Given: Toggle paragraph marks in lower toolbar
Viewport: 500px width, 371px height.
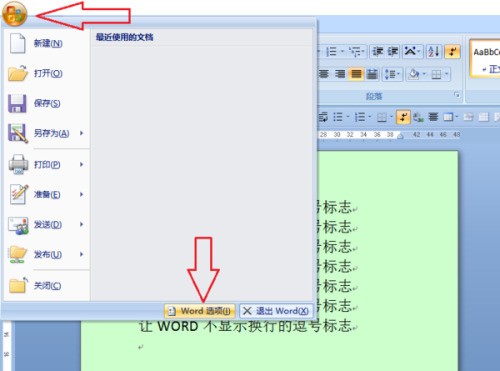Looking at the screenshot, I should click(x=403, y=117).
